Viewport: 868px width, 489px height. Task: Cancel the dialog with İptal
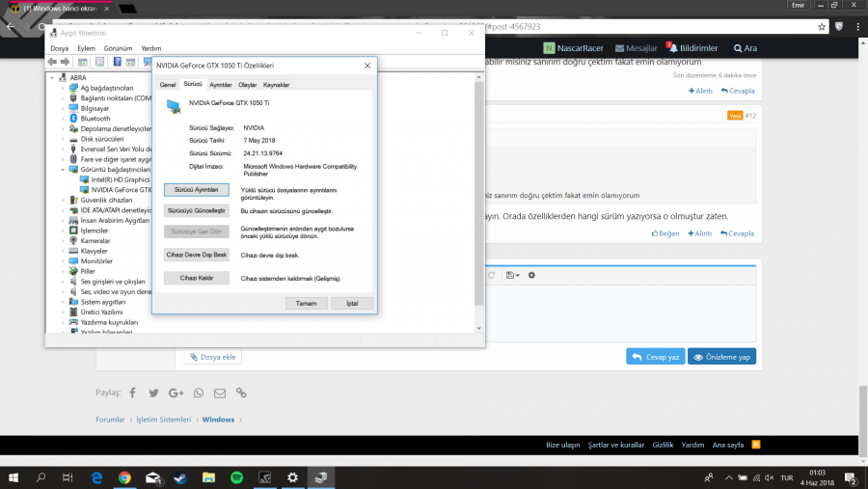pos(352,304)
